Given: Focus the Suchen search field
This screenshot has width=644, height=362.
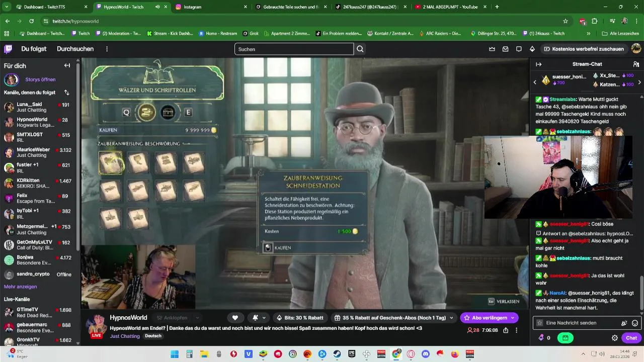Looking at the screenshot, I should [x=294, y=49].
